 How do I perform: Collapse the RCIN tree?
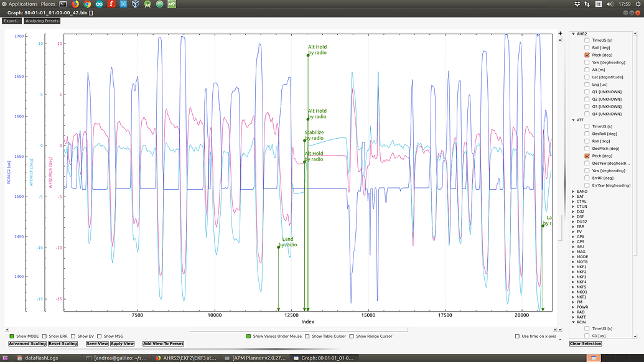pyautogui.click(x=574, y=320)
